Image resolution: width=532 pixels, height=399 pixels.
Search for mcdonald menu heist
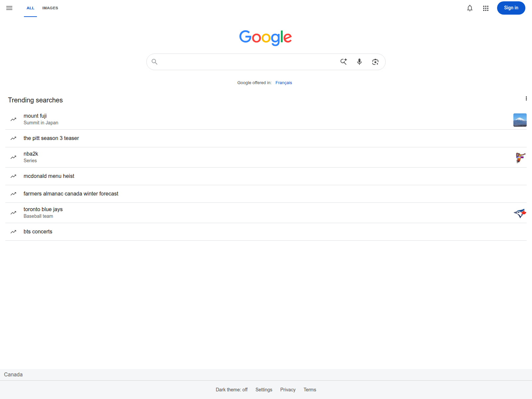(x=266, y=176)
